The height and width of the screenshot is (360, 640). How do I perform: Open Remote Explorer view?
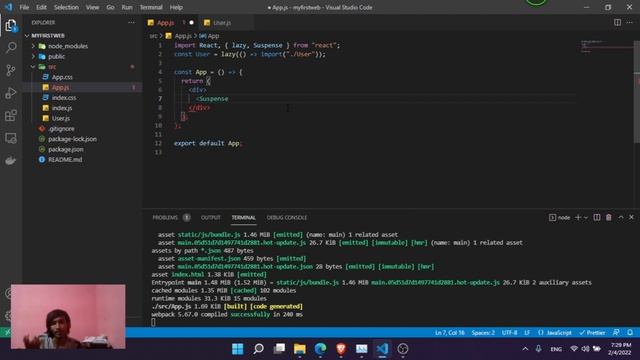tap(11, 138)
